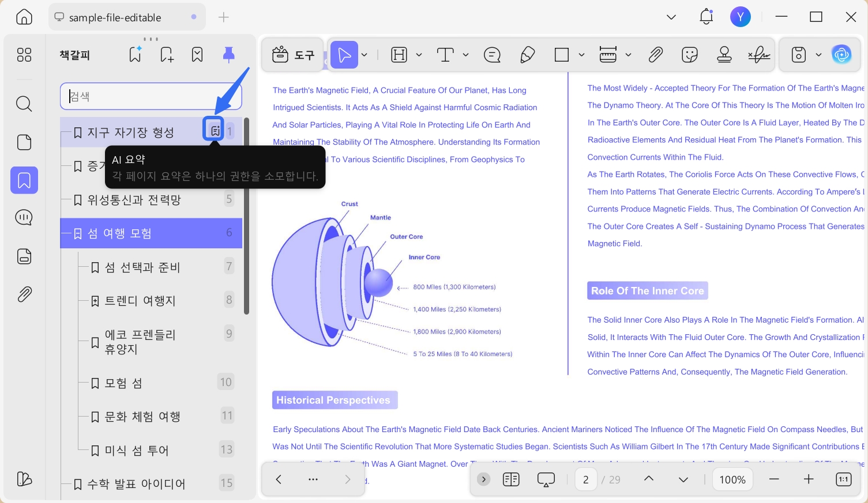
Task: Go to previous page up arrow
Action: pyautogui.click(x=649, y=479)
